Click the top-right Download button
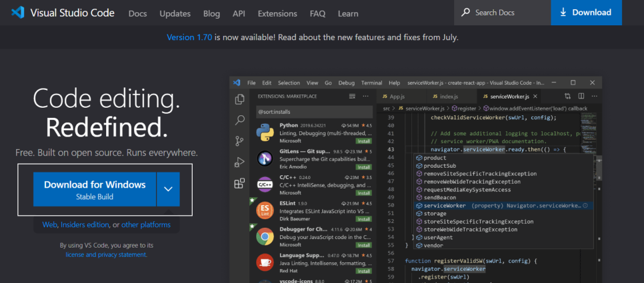Image resolution: width=644 pixels, height=283 pixels. pos(586,13)
